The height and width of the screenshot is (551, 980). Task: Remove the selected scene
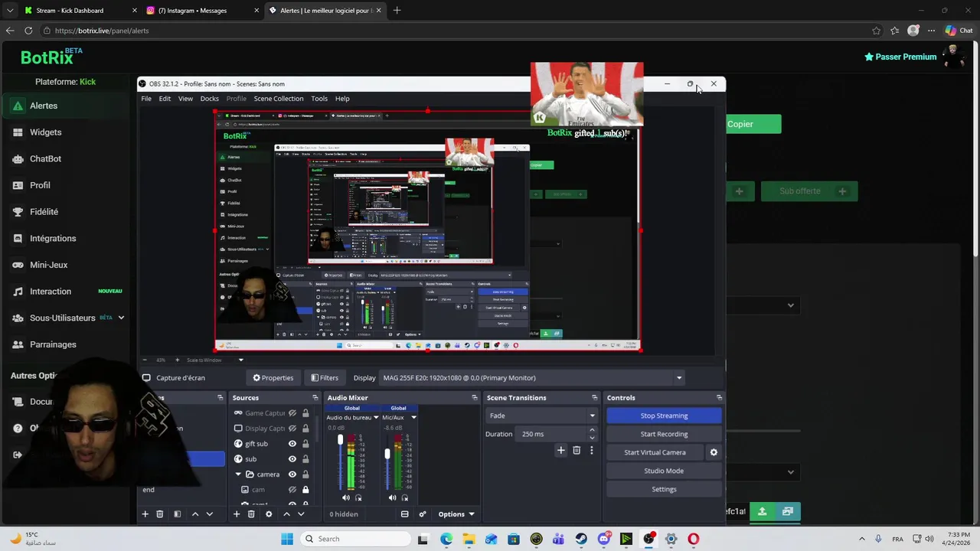[159, 514]
